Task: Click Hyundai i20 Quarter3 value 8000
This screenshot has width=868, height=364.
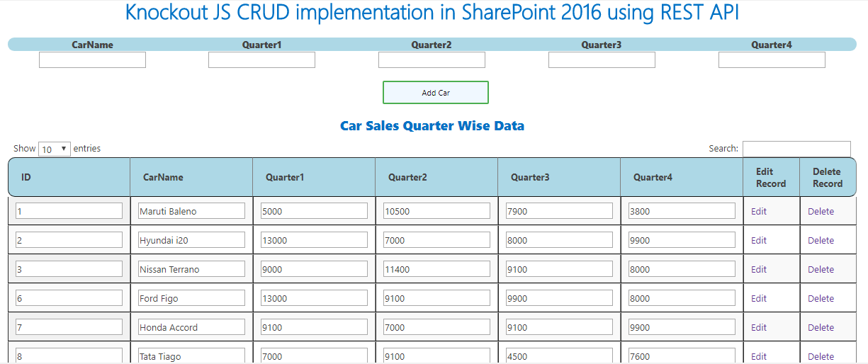Action: 559,240
